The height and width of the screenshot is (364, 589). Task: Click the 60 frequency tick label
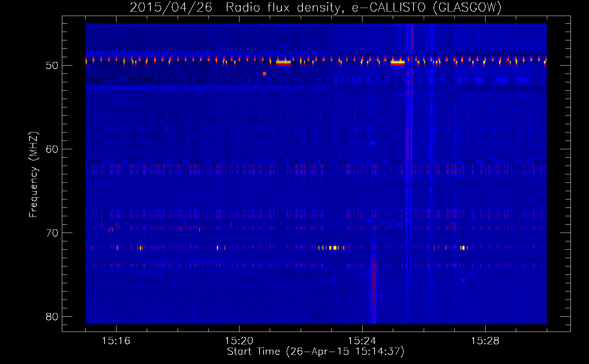click(x=52, y=149)
